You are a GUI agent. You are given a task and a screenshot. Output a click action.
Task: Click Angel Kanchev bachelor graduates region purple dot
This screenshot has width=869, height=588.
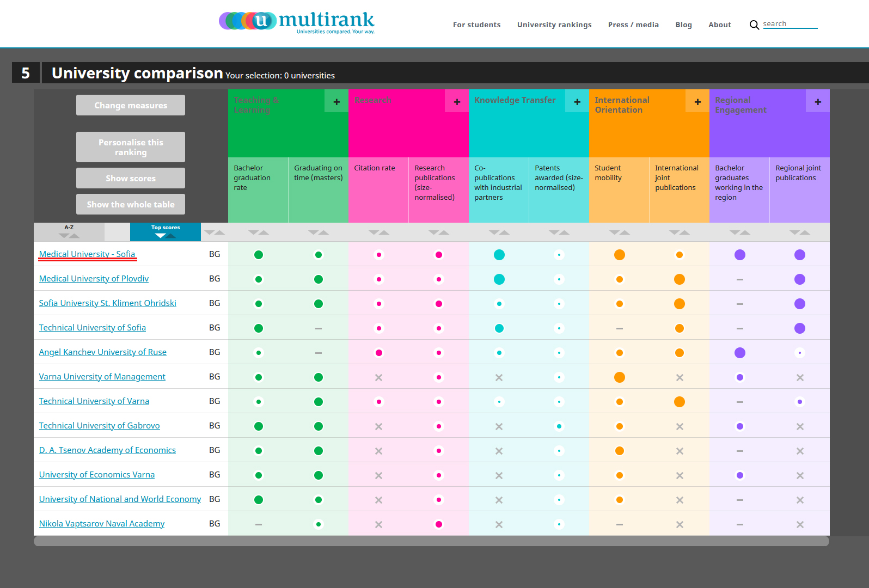740,353
